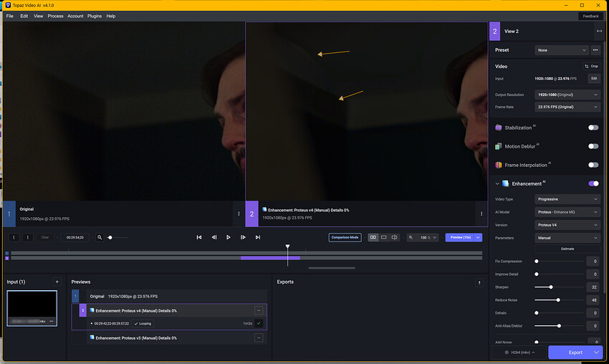
Task: Open the Process menu
Action: [x=55, y=16]
